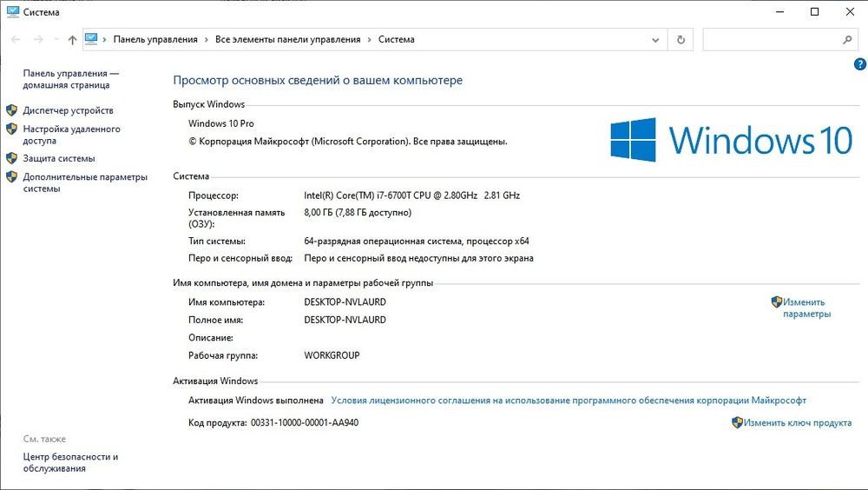Click the Windows 10 logo

tap(731, 139)
